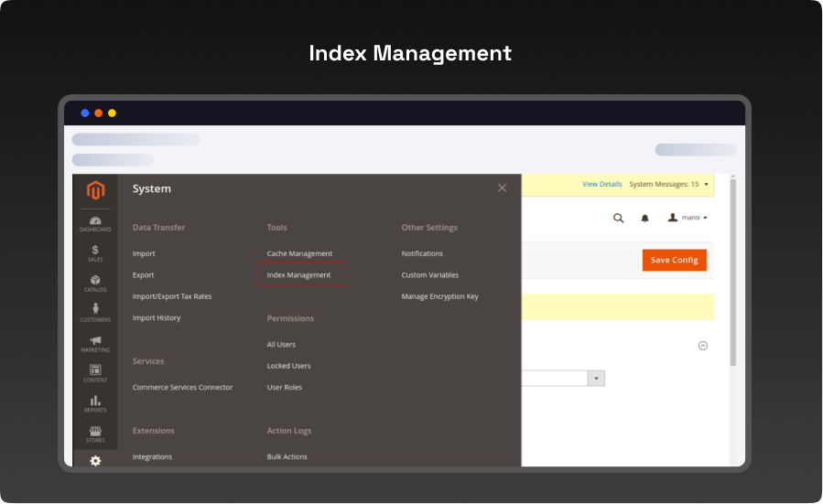Click the Save Config button
The height and width of the screenshot is (504, 823).
674,260
